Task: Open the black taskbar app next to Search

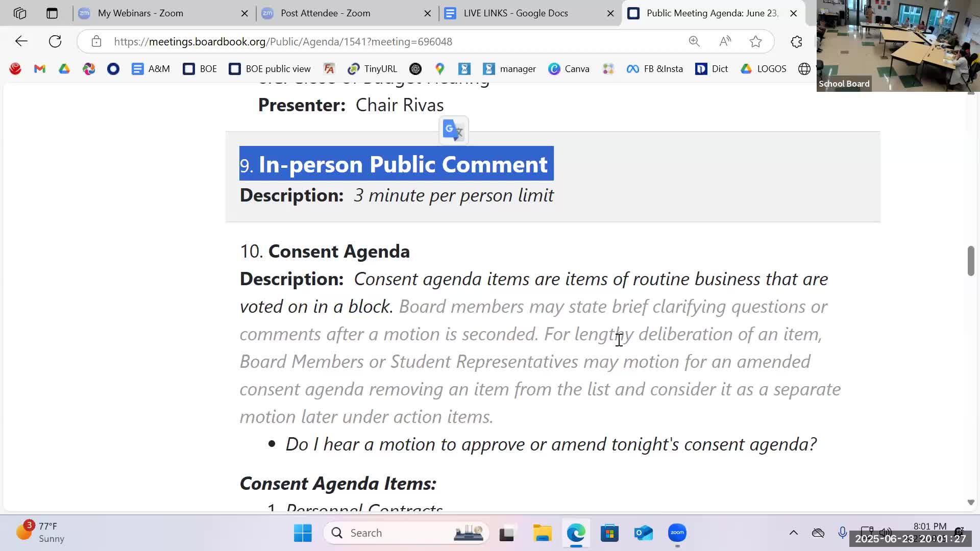Action: 506,533
